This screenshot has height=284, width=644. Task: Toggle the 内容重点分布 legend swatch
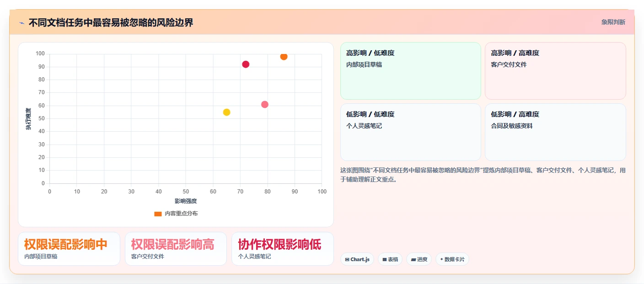pyautogui.click(x=158, y=214)
